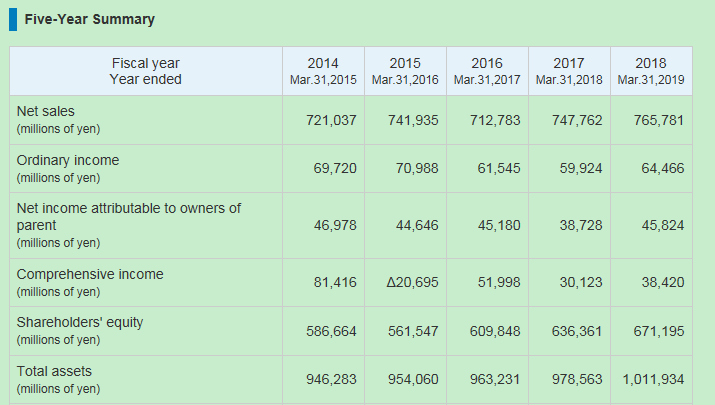Select the net sales figure 765,781

click(659, 120)
